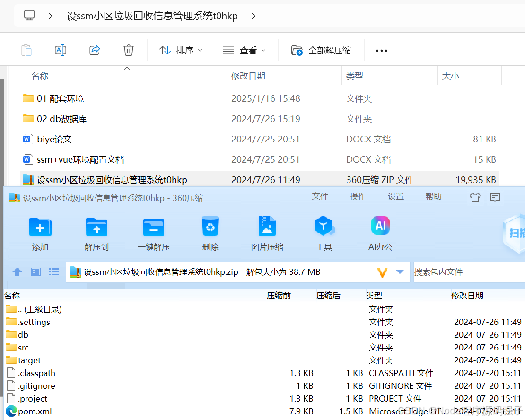This screenshot has width=525, height=420.
Task: Click the This PC monitor icon in address bar
Action: click(29, 16)
